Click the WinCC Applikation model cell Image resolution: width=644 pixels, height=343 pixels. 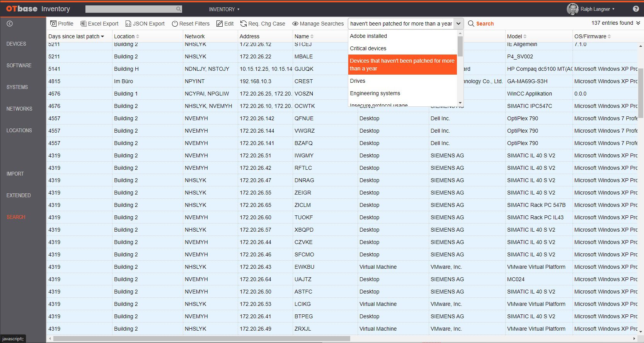click(530, 94)
